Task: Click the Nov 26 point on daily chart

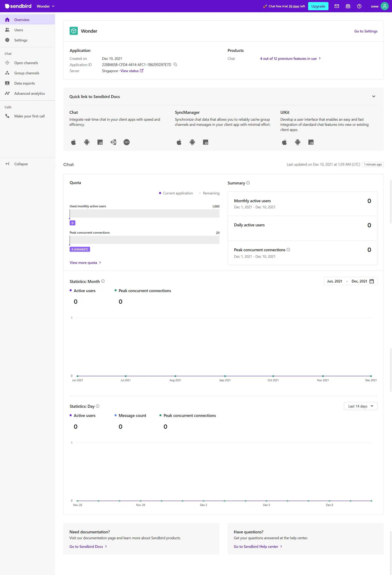Action: click(x=77, y=501)
